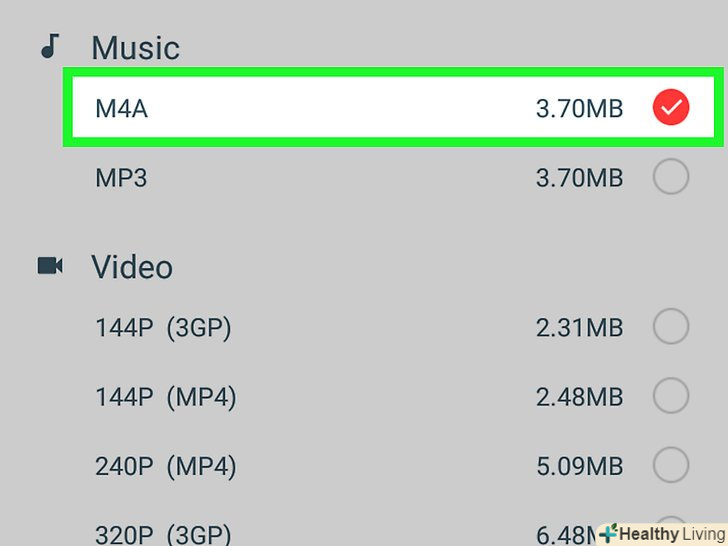This screenshot has height=546, width=728.
Task: Tap the 320P (3GP) video option
Action: point(164,530)
